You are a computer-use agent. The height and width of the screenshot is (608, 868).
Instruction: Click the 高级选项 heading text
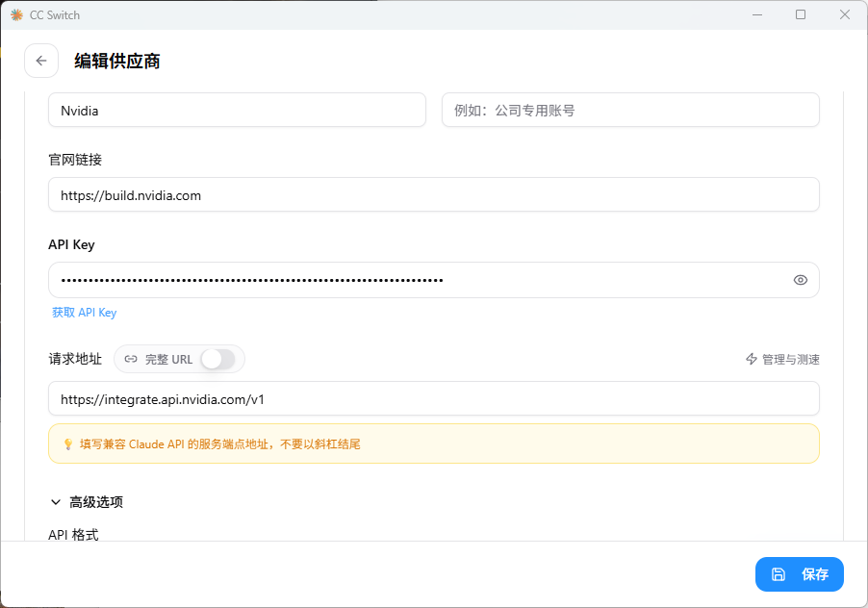(96, 502)
